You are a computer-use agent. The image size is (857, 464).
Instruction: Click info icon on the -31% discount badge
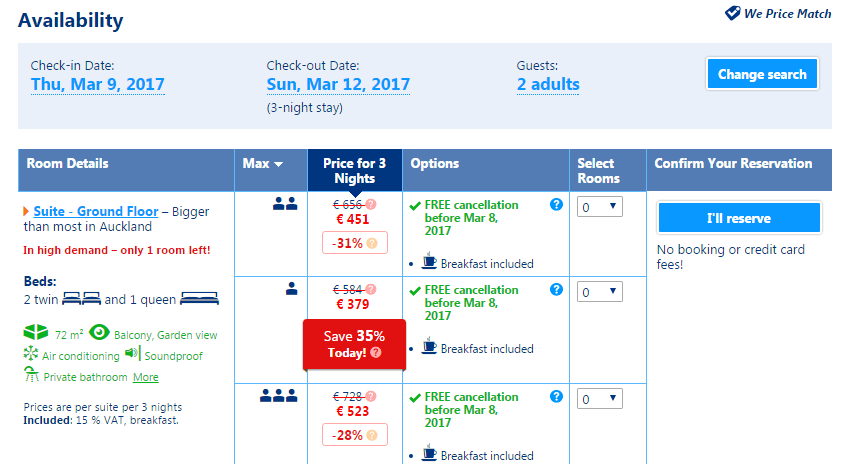[372, 243]
